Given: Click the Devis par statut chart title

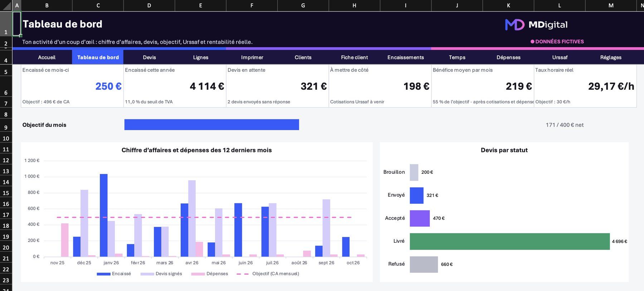Looking at the screenshot, I should click(x=504, y=150).
